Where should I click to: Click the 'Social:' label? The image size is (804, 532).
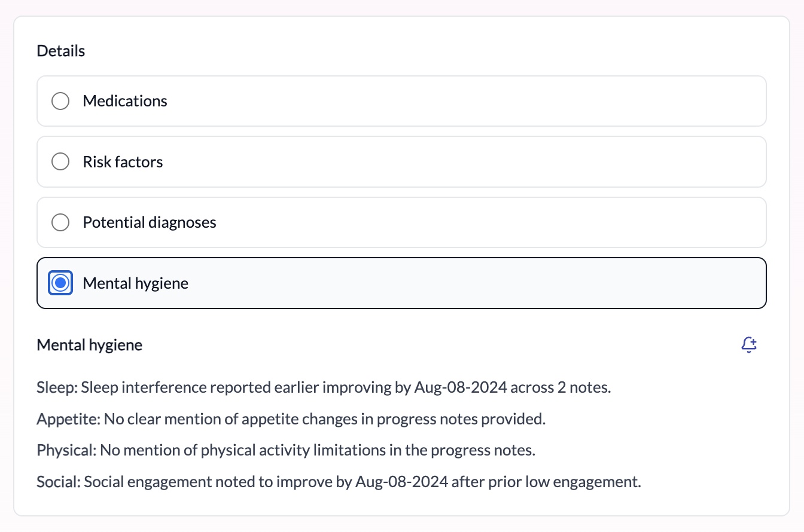(x=59, y=482)
